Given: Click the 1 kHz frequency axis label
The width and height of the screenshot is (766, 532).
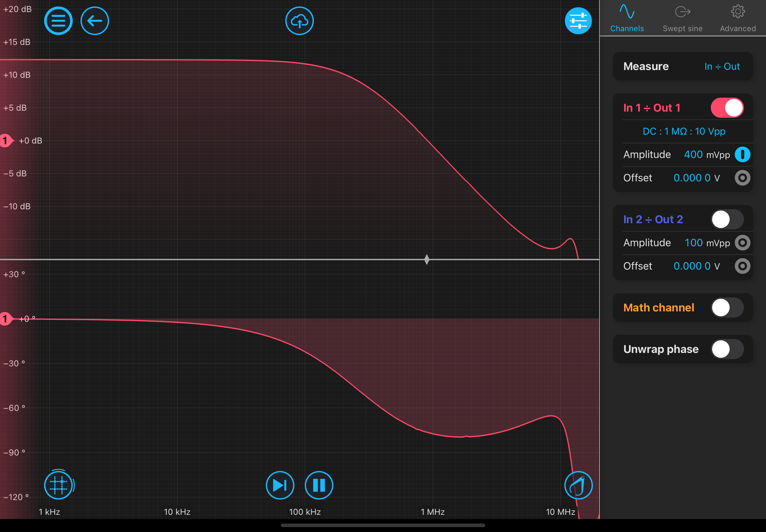Looking at the screenshot, I should click(x=49, y=512).
